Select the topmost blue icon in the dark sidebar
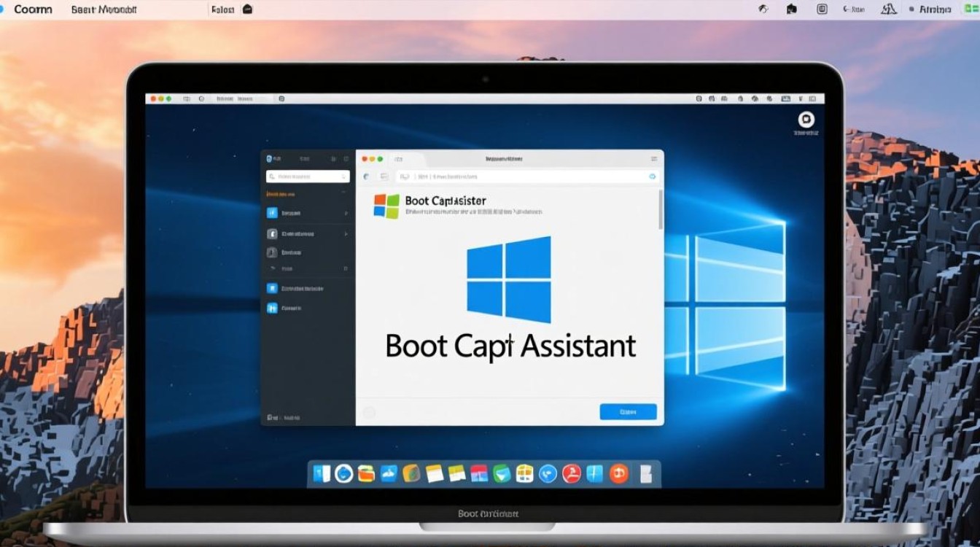 click(x=271, y=213)
